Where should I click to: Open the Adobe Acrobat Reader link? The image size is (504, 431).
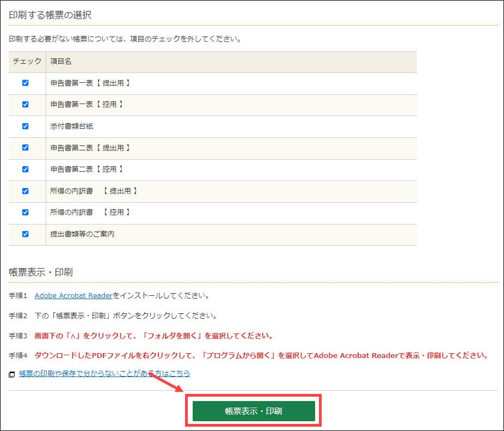(x=73, y=296)
